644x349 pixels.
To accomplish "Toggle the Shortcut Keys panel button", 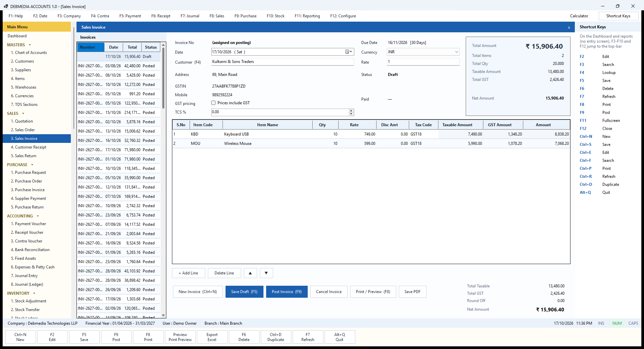I will (618, 16).
